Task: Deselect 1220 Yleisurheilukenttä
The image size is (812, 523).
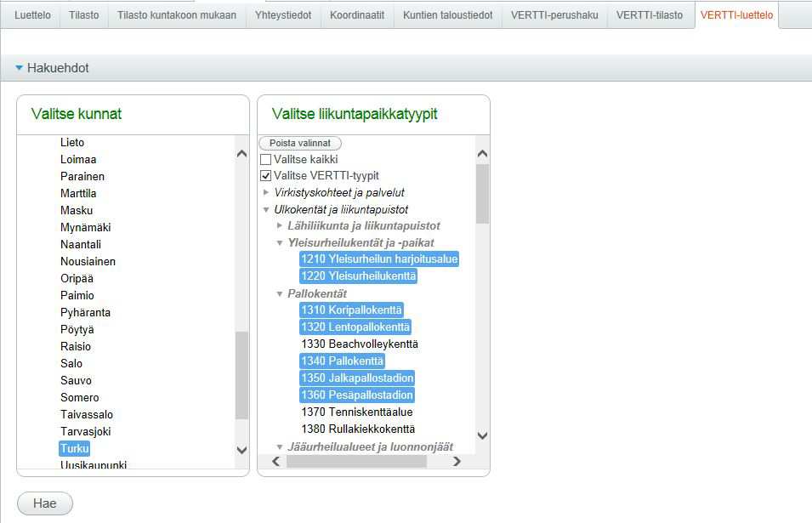Action: 358,276
